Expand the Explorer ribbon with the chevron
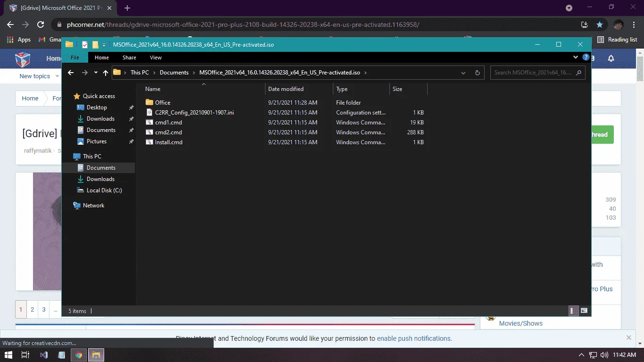The image size is (644, 362). 576,58
